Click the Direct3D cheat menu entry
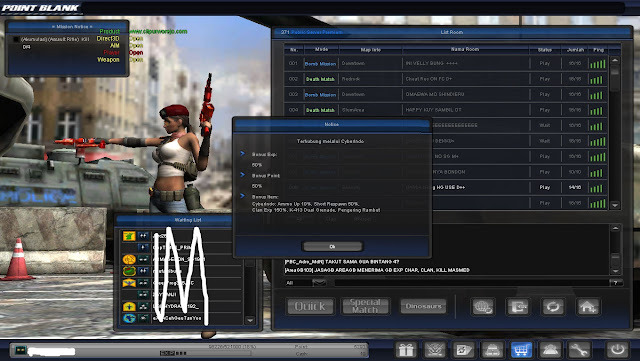The image size is (640, 361). pyautogui.click(x=108, y=38)
